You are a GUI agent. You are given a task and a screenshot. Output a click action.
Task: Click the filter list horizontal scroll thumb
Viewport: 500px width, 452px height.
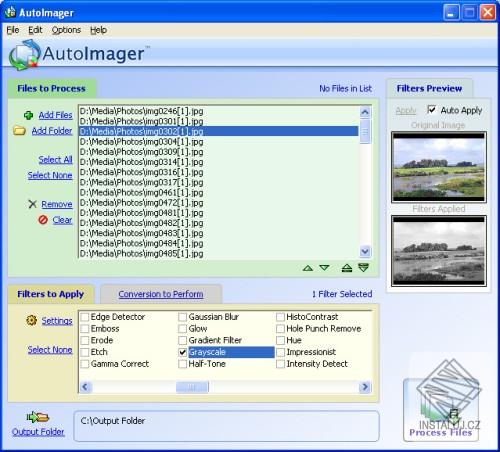192,387
